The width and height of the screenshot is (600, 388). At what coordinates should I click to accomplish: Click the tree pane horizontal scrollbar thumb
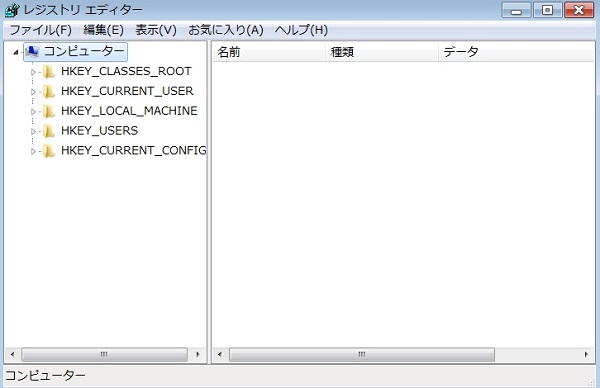[104, 354]
